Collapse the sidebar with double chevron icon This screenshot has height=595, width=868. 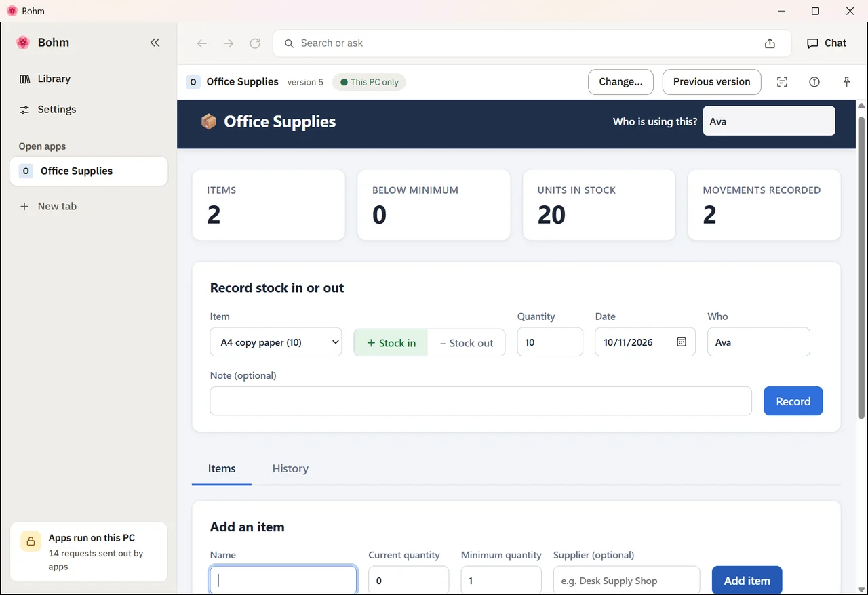coord(155,43)
